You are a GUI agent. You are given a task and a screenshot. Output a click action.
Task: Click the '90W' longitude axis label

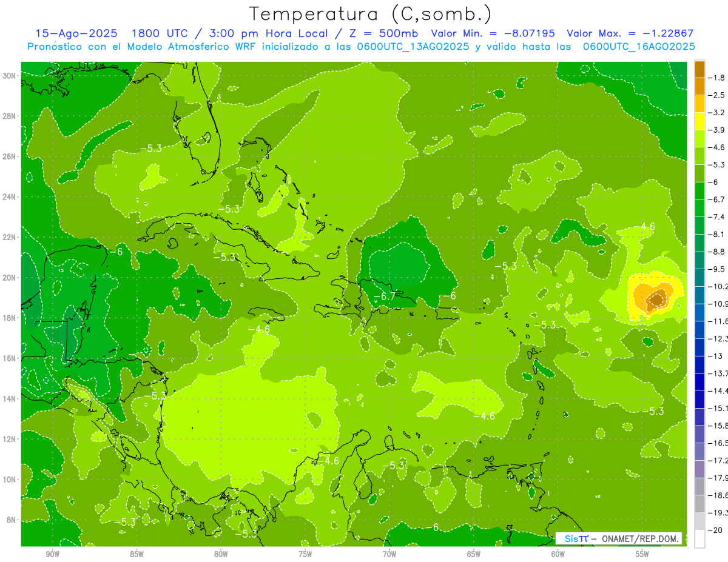52,554
